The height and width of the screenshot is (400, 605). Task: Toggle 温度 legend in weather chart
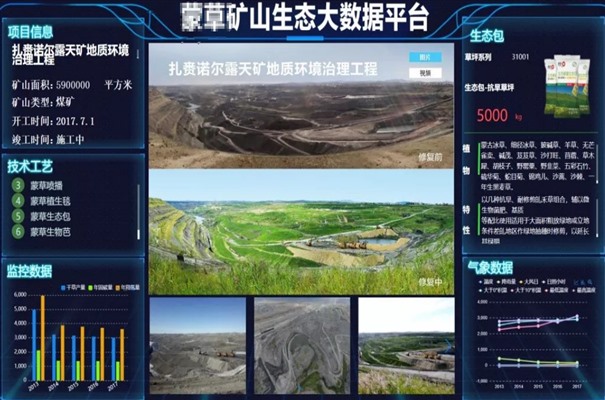click(486, 282)
